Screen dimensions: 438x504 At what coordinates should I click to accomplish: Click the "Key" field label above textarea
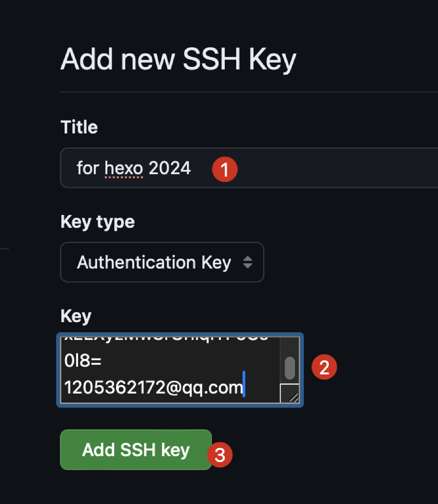tap(76, 316)
